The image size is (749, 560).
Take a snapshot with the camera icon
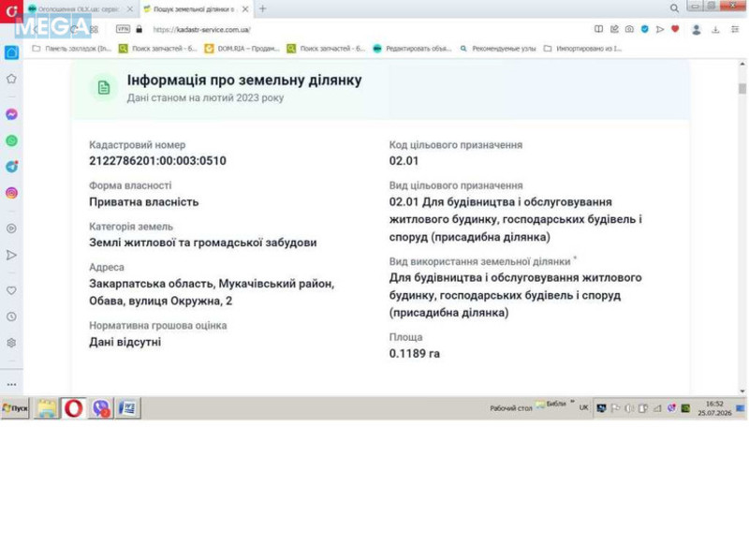pyautogui.click(x=629, y=29)
